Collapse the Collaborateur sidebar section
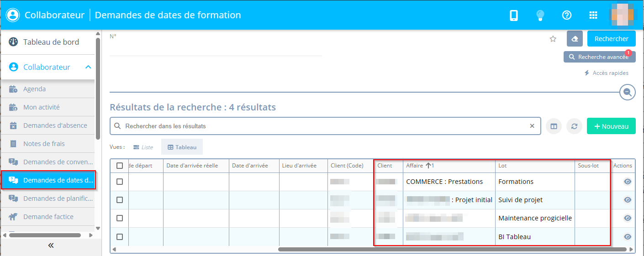 pyautogui.click(x=89, y=67)
